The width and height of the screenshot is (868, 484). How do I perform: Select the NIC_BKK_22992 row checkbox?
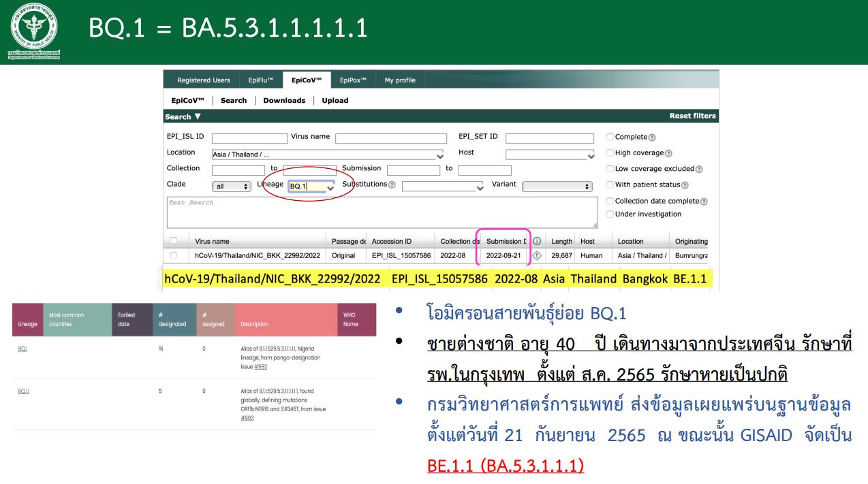click(x=173, y=256)
